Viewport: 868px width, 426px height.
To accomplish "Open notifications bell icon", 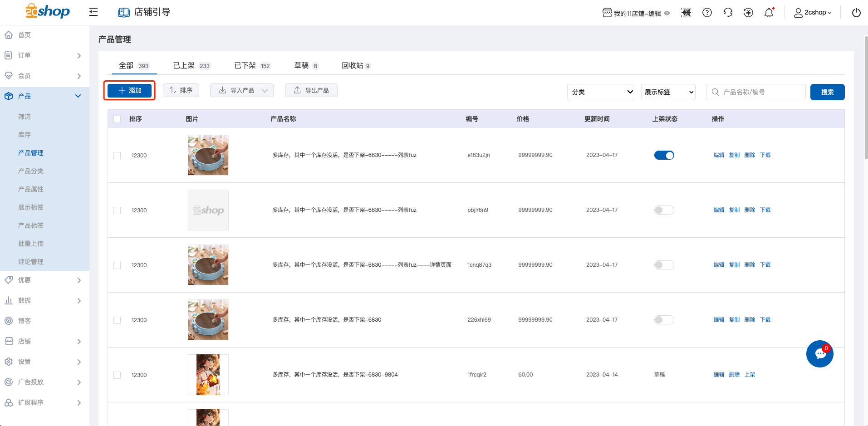I will 769,13.
